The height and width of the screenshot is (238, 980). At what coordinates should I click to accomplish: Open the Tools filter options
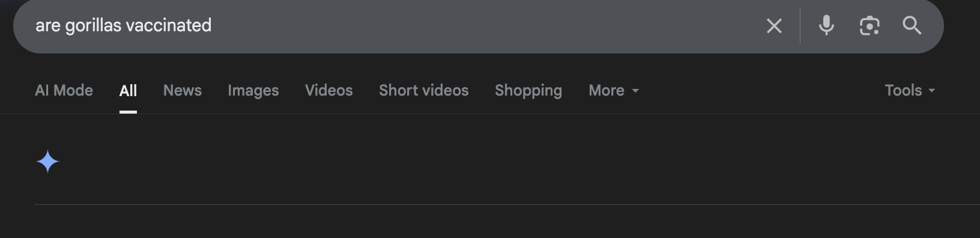910,90
